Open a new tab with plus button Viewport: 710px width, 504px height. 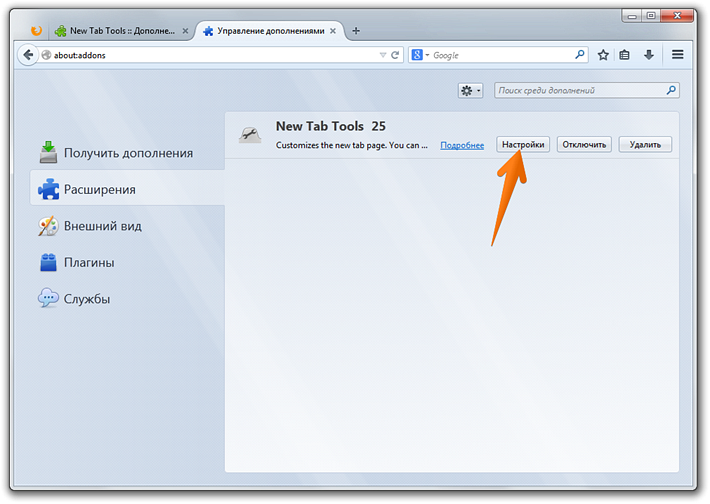click(356, 31)
